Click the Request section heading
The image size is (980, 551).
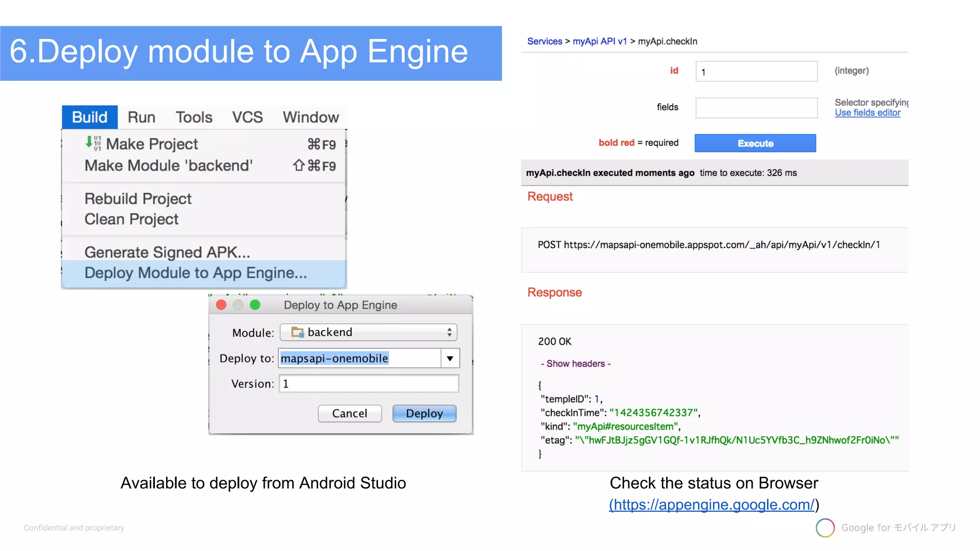click(550, 197)
